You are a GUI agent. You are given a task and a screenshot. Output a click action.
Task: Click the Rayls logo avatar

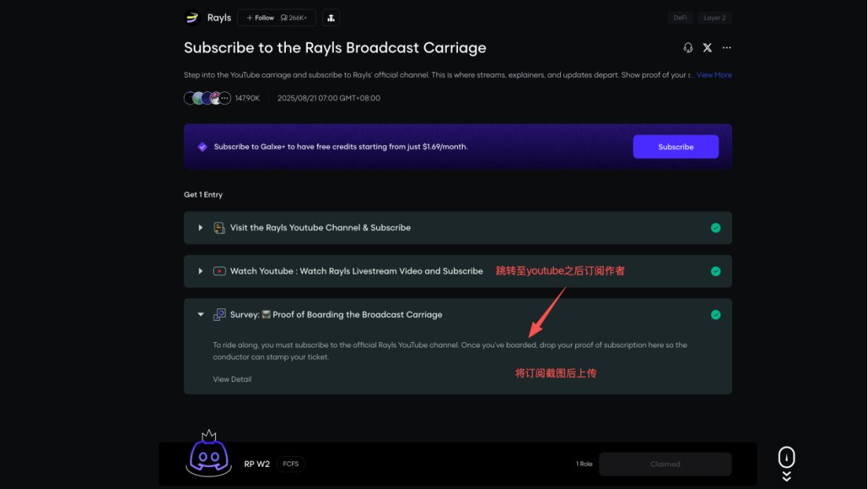click(192, 18)
